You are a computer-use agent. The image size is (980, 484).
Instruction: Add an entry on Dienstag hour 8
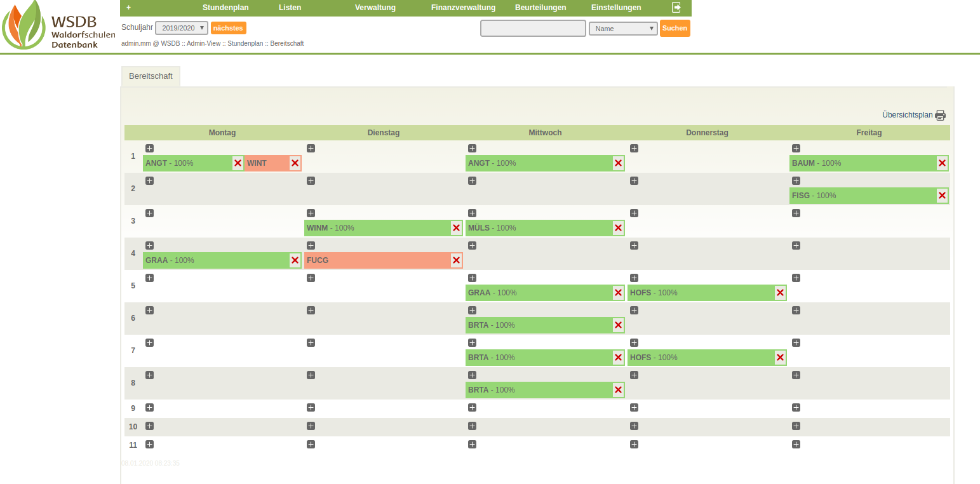click(311, 375)
